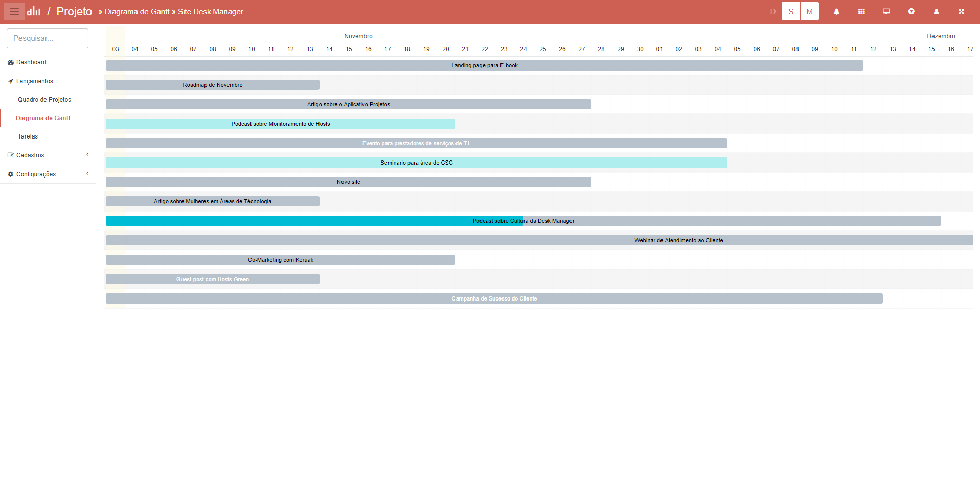
Task: Click the Site Desk Manager breadcrumb link
Action: (210, 12)
